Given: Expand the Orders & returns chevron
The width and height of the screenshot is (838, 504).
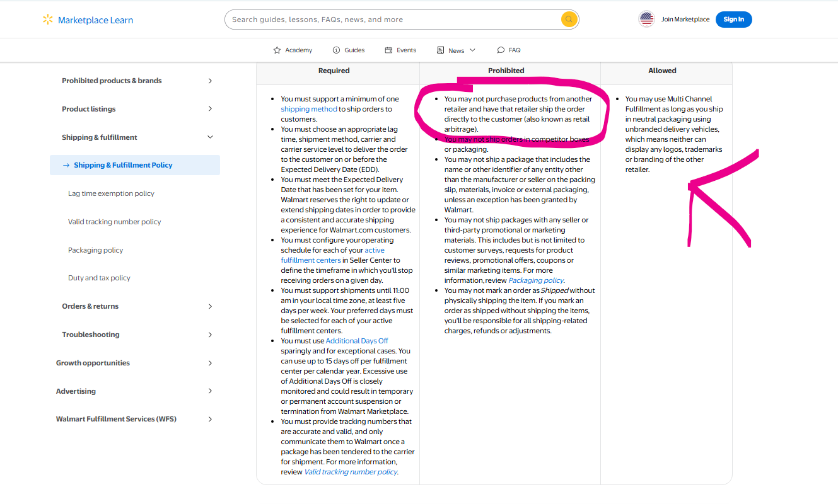Looking at the screenshot, I should tap(210, 306).
